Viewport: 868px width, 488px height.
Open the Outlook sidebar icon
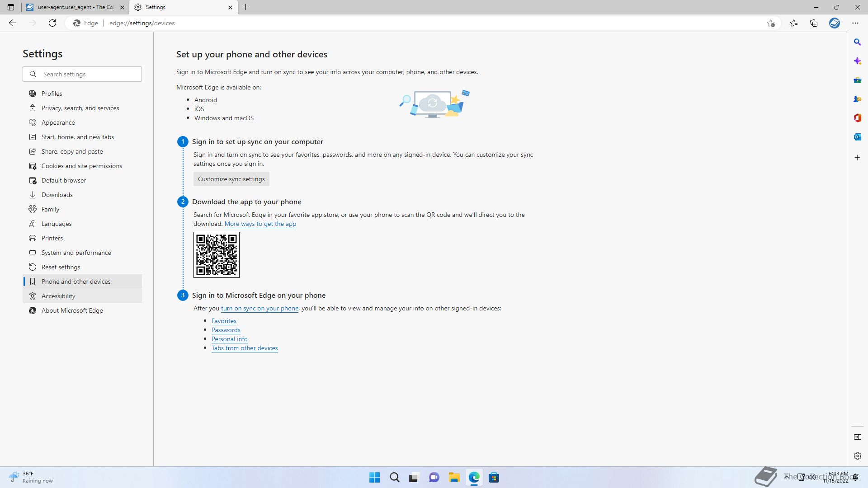(857, 137)
